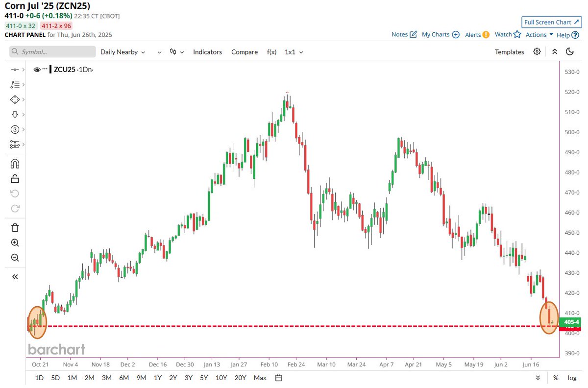588x388 pixels.
Task: Click the undo arrow icon
Action: pyautogui.click(x=15, y=194)
